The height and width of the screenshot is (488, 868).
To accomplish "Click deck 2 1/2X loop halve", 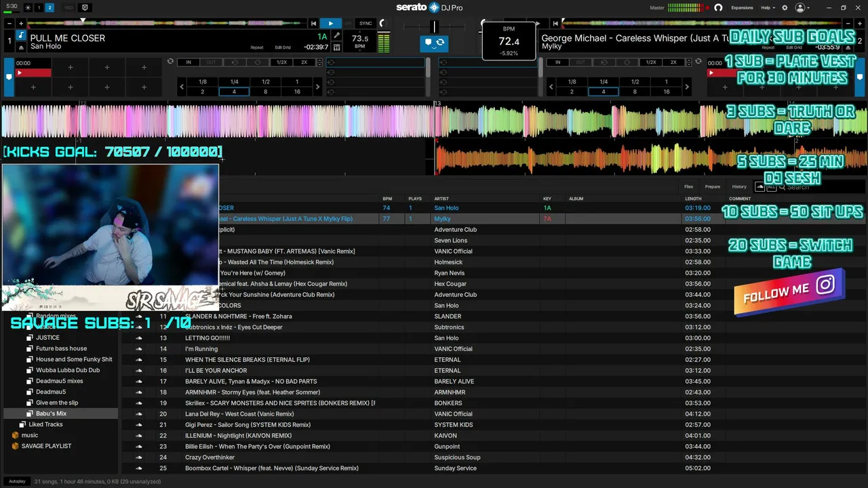I will [x=650, y=62].
